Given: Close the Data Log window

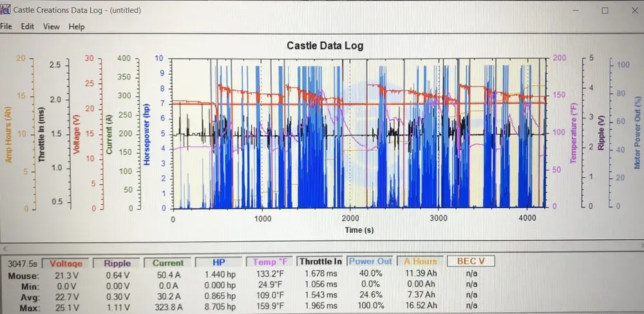Looking at the screenshot, I should (636, 11).
